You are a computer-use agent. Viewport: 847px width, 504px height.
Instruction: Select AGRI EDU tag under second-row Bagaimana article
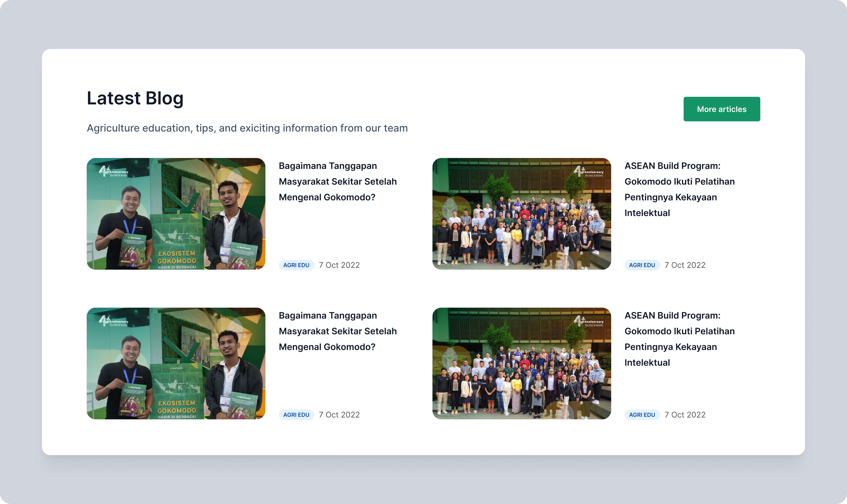click(x=296, y=415)
